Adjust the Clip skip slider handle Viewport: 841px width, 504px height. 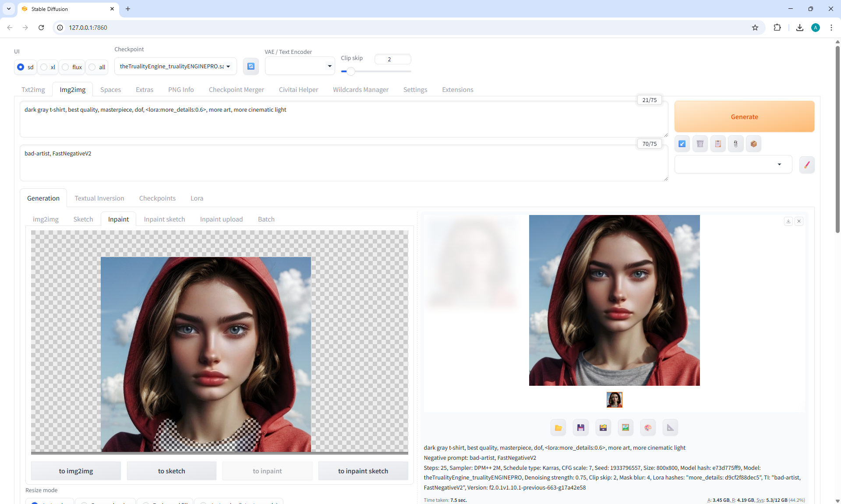tap(350, 71)
